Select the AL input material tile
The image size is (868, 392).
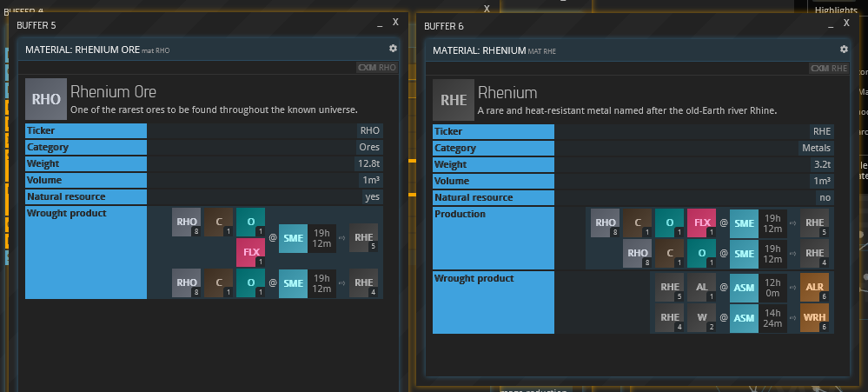click(701, 288)
